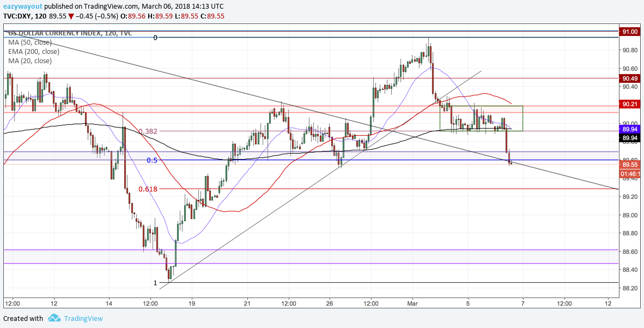Select the EMA (200, close) indicator label
Image resolution: width=644 pixels, height=328 pixels.
coord(34,52)
